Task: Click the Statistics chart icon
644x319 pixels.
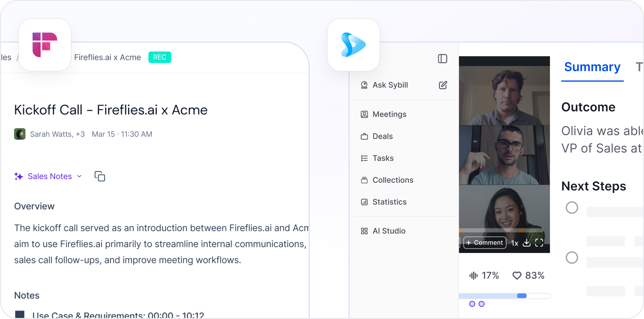Action: [x=364, y=202]
